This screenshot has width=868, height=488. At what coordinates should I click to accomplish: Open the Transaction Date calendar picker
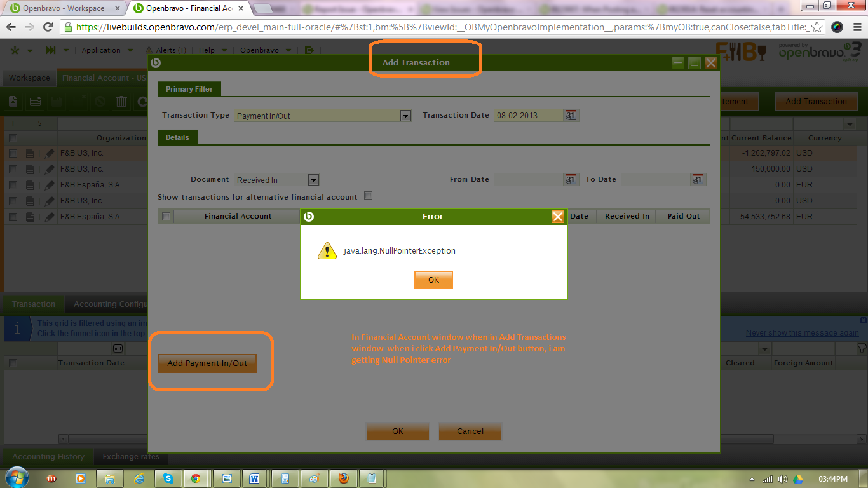pyautogui.click(x=571, y=115)
